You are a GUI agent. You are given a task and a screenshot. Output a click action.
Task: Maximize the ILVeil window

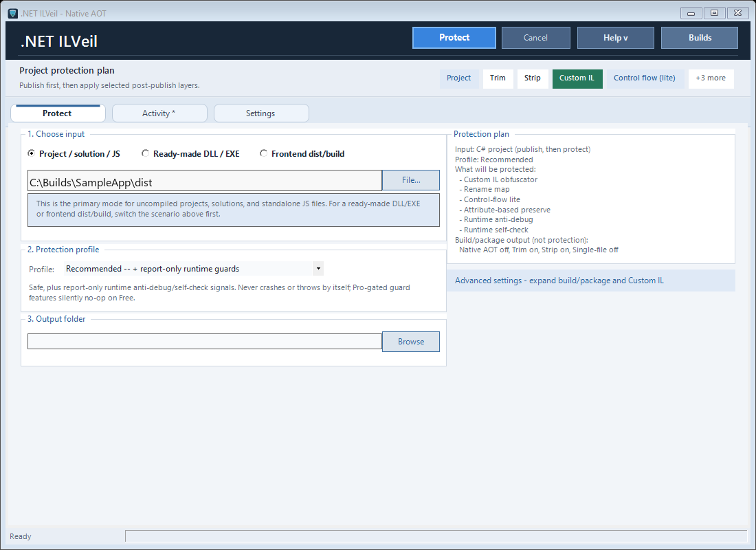coord(714,13)
